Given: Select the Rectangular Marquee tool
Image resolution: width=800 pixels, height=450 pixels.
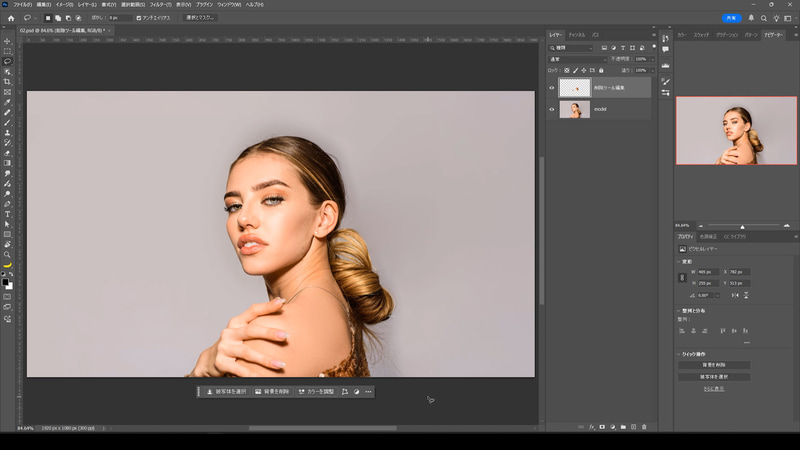Looking at the screenshot, I should coord(7,52).
